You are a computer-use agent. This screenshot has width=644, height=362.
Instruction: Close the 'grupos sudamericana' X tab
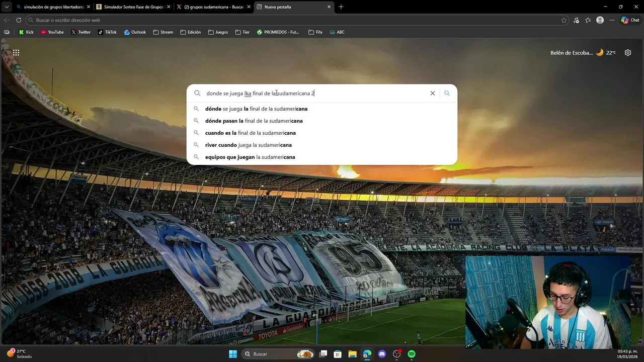[249, 7]
